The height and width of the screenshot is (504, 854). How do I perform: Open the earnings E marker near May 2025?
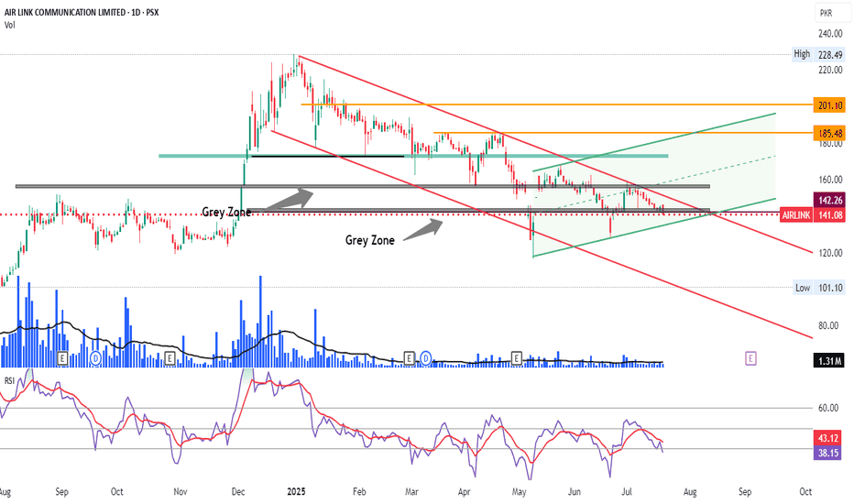tap(516, 358)
